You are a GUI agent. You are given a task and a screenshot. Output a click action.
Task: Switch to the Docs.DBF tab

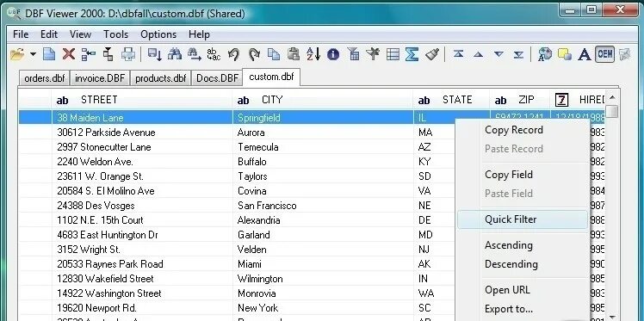(217, 78)
